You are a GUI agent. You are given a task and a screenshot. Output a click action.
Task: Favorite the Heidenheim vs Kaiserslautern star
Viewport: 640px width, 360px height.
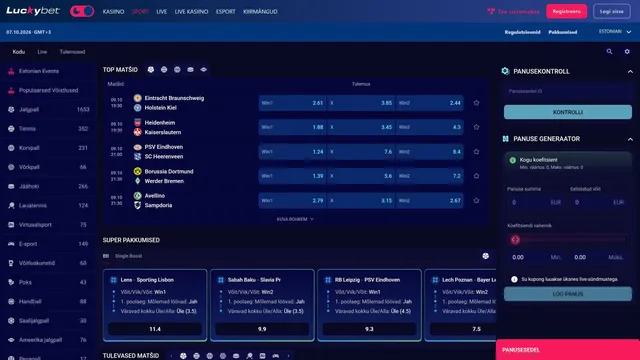pyautogui.click(x=476, y=127)
